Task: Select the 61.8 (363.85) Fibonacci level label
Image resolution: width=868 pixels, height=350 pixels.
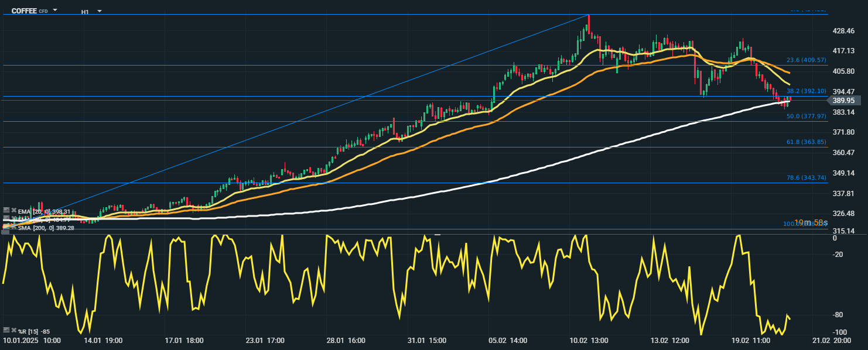Action: 806,142
